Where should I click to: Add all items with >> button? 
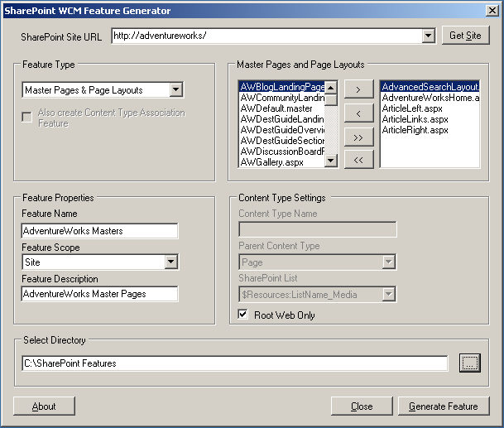tap(358, 137)
